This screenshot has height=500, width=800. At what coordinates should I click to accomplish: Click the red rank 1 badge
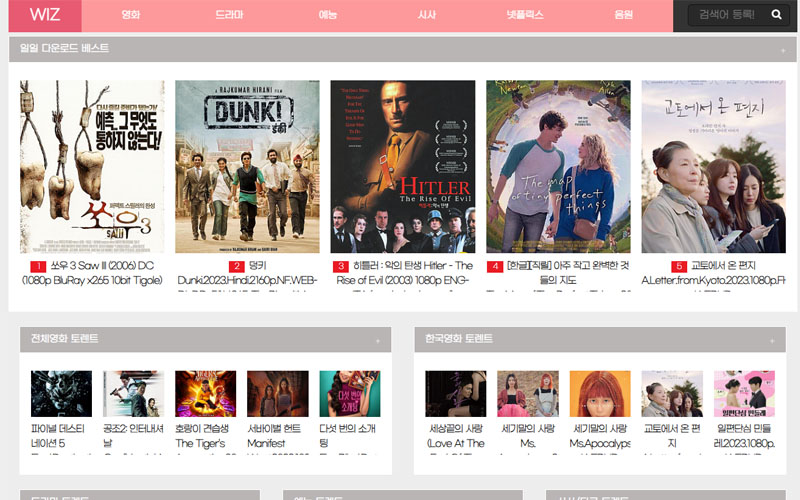tap(38, 266)
